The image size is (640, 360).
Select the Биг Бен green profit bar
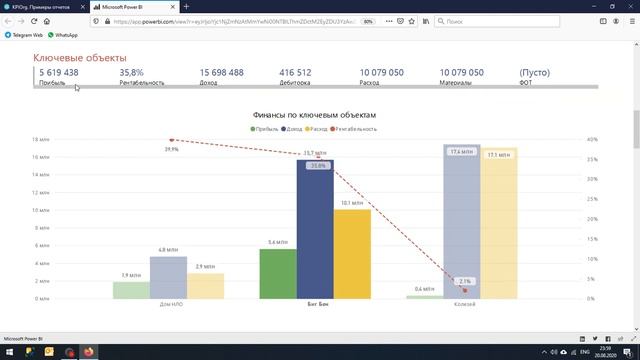[278, 274]
